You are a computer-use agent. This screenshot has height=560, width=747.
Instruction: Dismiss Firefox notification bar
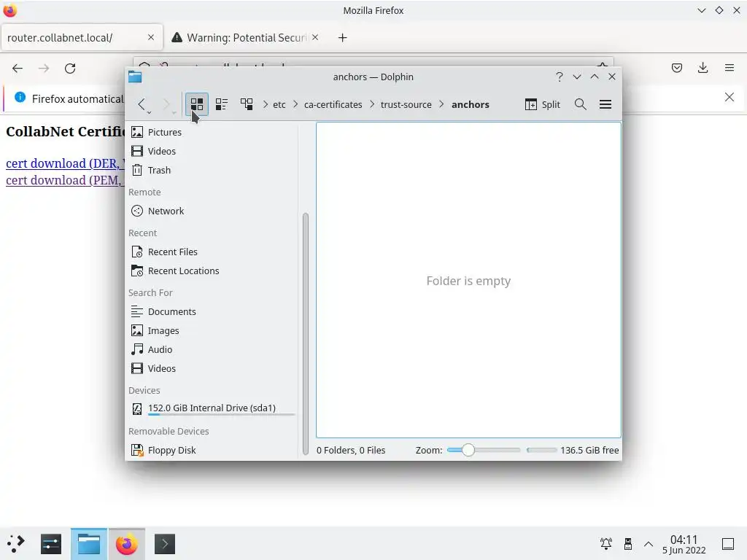point(729,97)
